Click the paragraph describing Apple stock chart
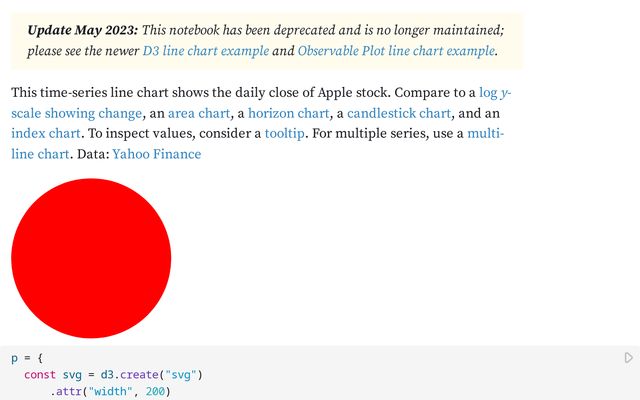 click(261, 123)
